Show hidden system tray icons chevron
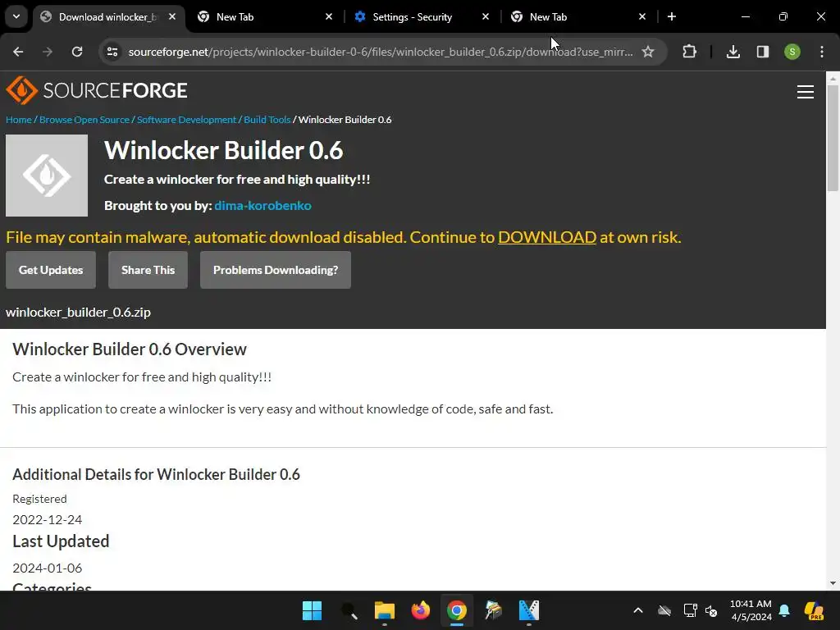This screenshot has height=630, width=840. (638, 610)
